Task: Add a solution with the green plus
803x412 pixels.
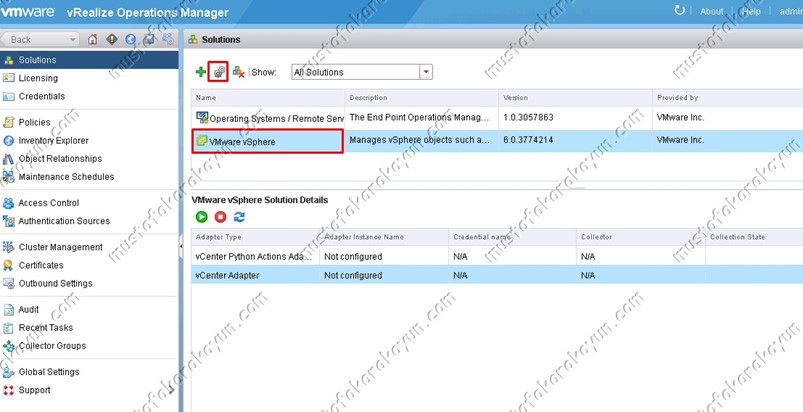Action: click(x=201, y=72)
